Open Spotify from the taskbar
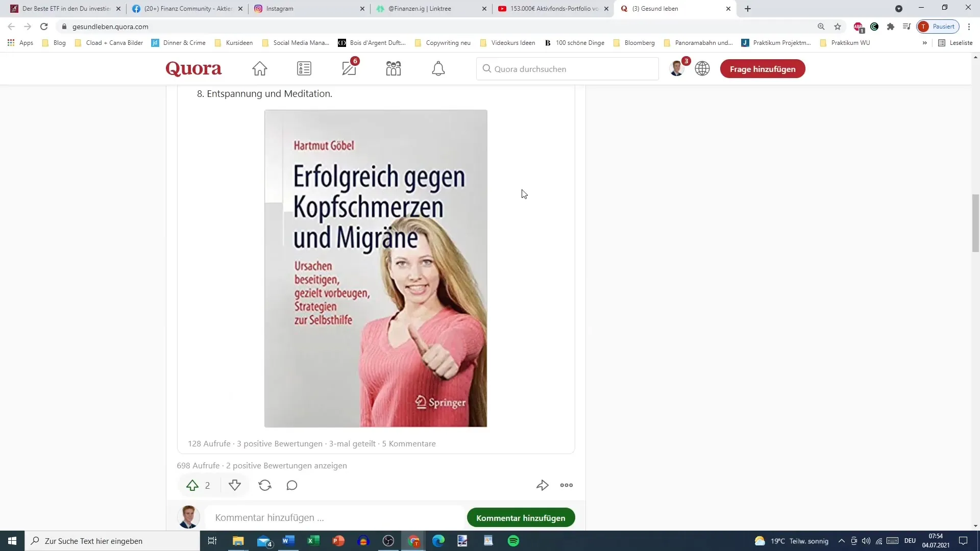Viewport: 980px width, 551px height. [x=513, y=541]
